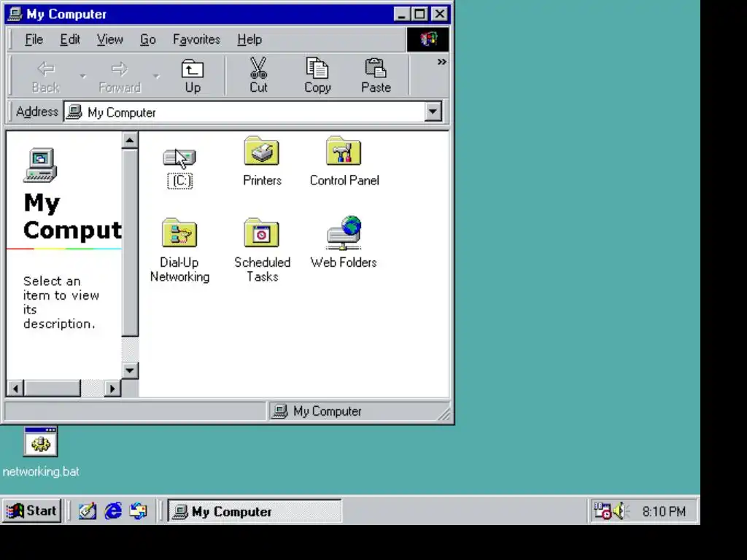Click the 8:10 PM clock
This screenshot has width=747, height=560.
point(664,511)
